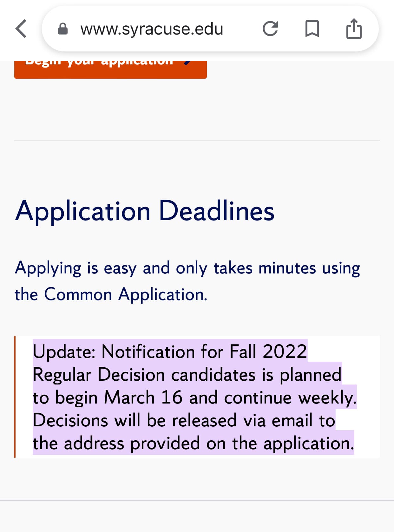Screen dimensions: 394x532
Task: Select the Application Deadlines heading
Action: pos(145,211)
